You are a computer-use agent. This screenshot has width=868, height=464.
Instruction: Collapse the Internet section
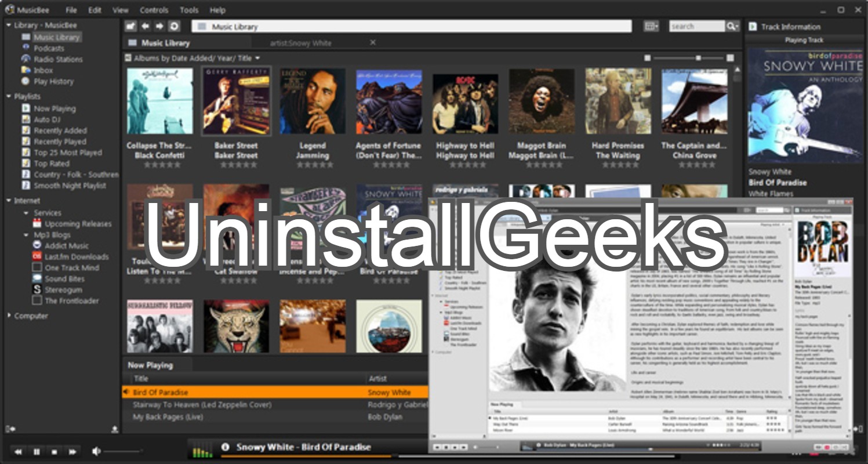(x=9, y=201)
